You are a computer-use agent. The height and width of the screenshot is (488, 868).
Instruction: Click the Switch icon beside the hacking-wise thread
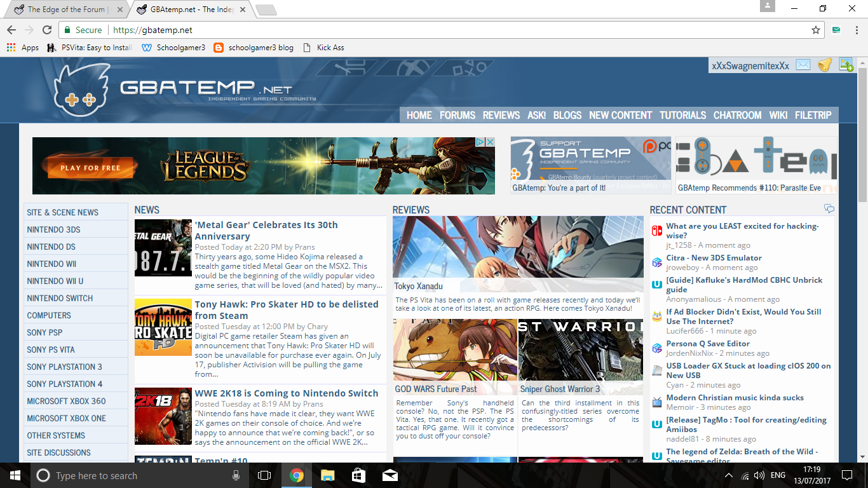click(657, 231)
